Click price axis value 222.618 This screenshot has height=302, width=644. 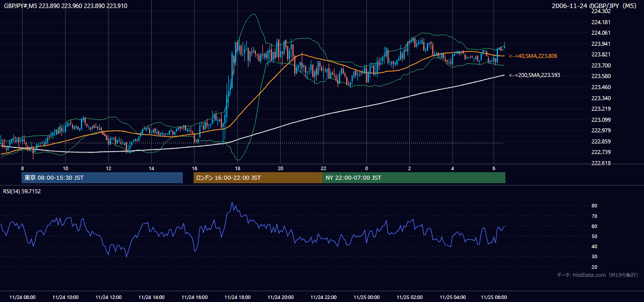click(x=601, y=163)
